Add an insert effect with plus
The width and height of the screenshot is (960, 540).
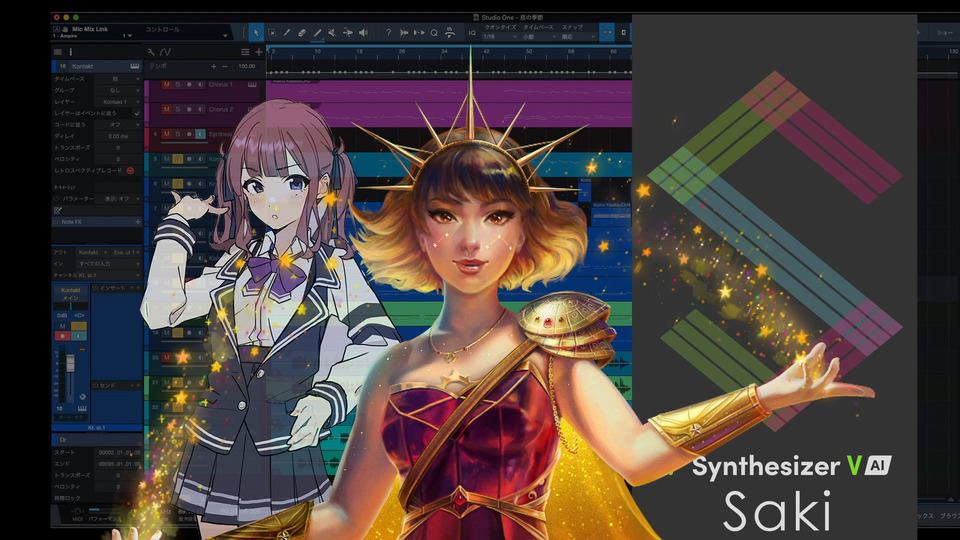click(x=138, y=288)
